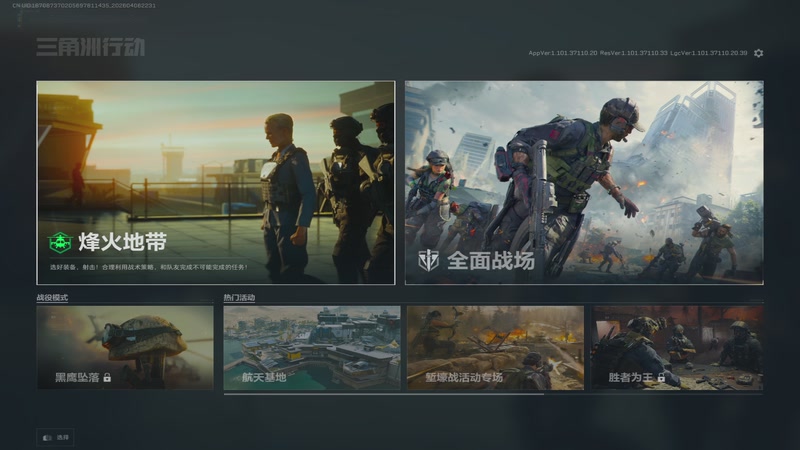
Task: Open the settings gear icon
Action: tap(759, 53)
